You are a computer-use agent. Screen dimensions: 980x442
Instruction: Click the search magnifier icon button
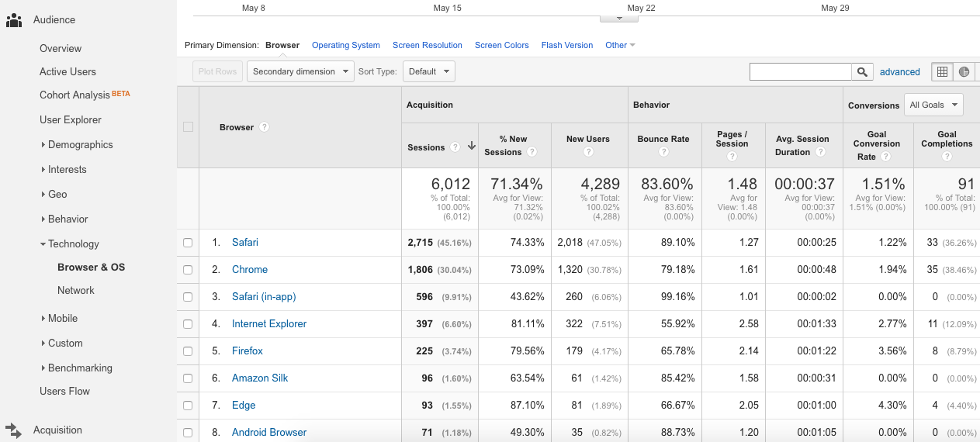(862, 72)
